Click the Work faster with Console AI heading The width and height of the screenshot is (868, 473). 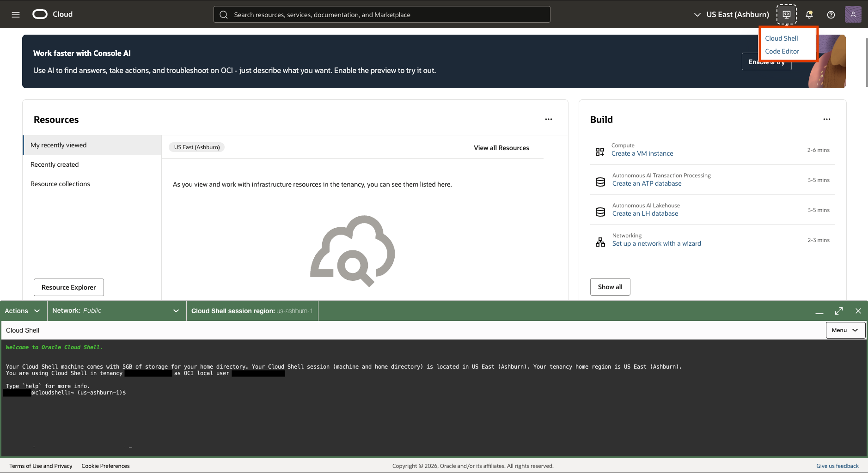click(x=82, y=53)
